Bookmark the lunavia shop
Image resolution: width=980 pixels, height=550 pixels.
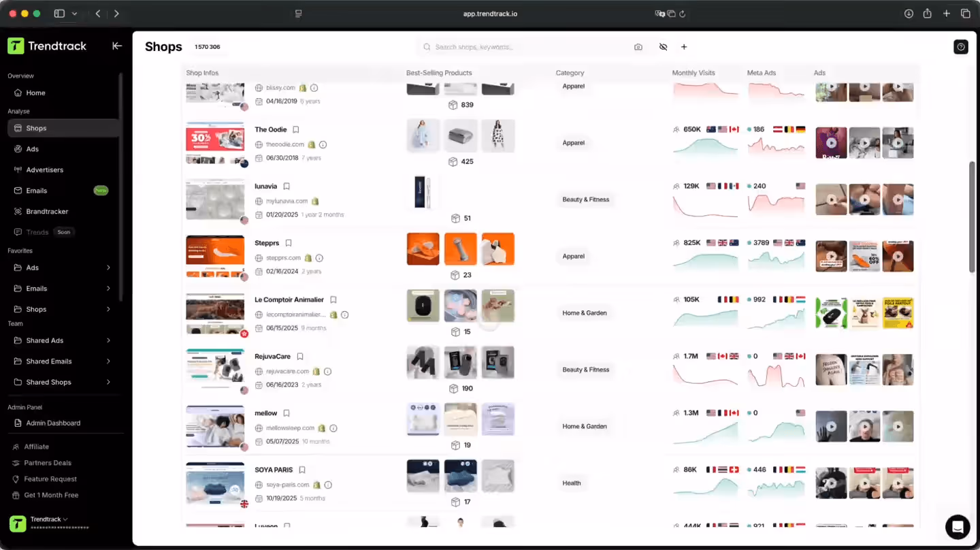tap(286, 185)
